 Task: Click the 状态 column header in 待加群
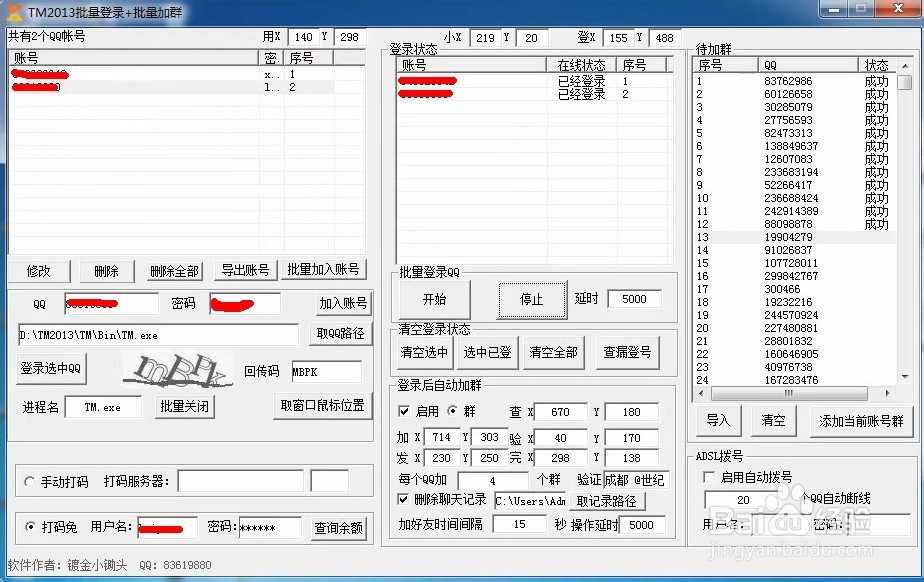click(x=876, y=65)
